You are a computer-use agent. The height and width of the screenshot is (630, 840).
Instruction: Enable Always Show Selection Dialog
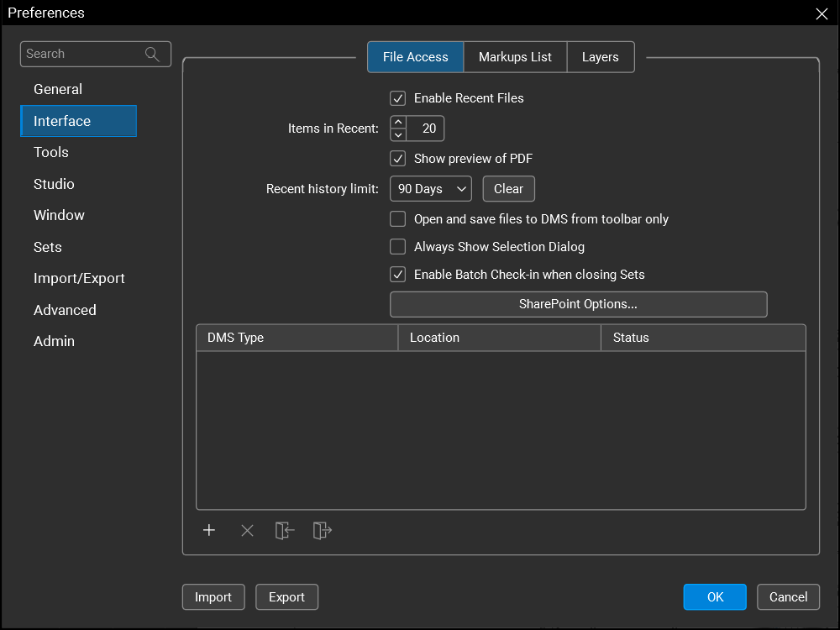398,247
